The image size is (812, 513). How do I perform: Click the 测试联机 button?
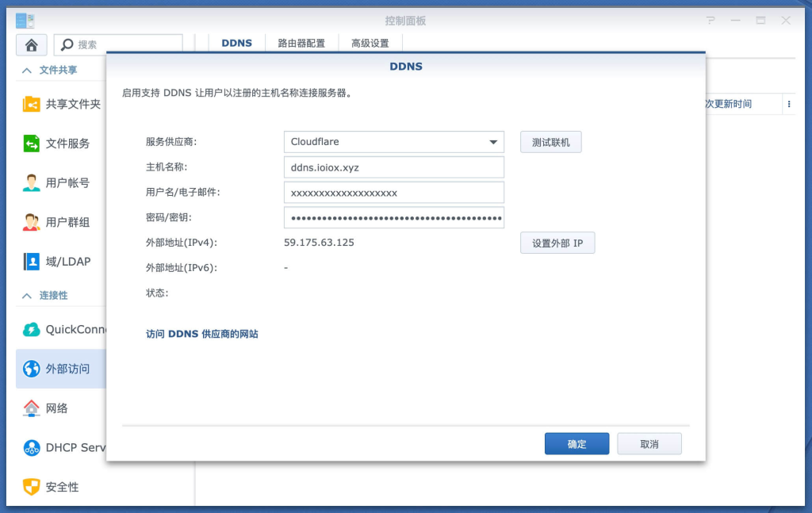pos(550,142)
